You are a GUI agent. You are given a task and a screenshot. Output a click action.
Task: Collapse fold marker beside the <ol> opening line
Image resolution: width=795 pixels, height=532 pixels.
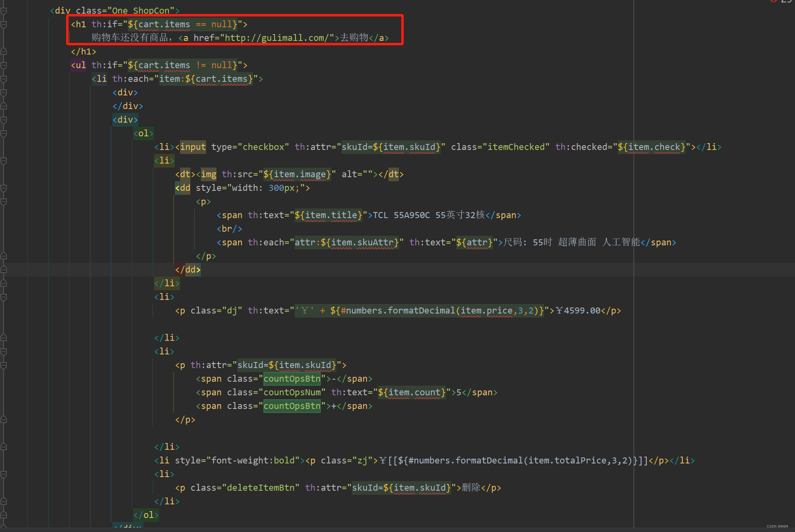click(4, 134)
